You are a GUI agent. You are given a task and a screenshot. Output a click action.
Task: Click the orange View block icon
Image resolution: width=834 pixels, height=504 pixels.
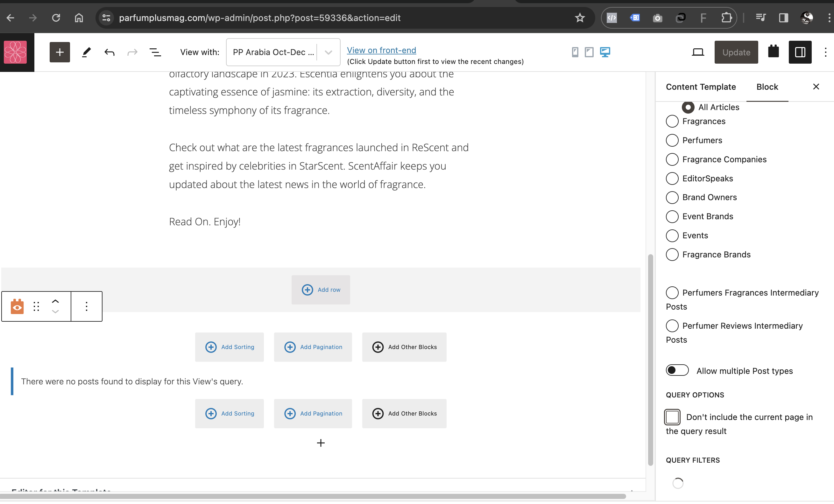click(17, 306)
